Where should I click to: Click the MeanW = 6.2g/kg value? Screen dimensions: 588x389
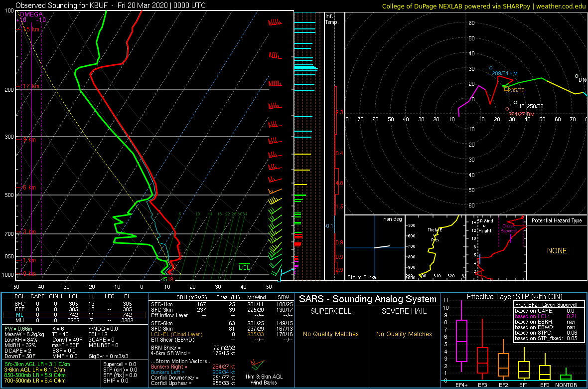tap(24, 334)
